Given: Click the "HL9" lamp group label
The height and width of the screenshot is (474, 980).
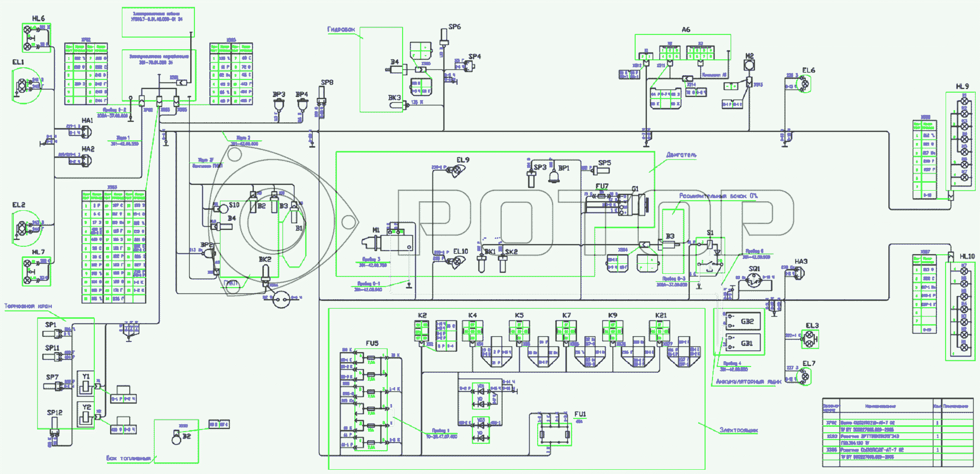Looking at the screenshot, I should (x=962, y=86).
